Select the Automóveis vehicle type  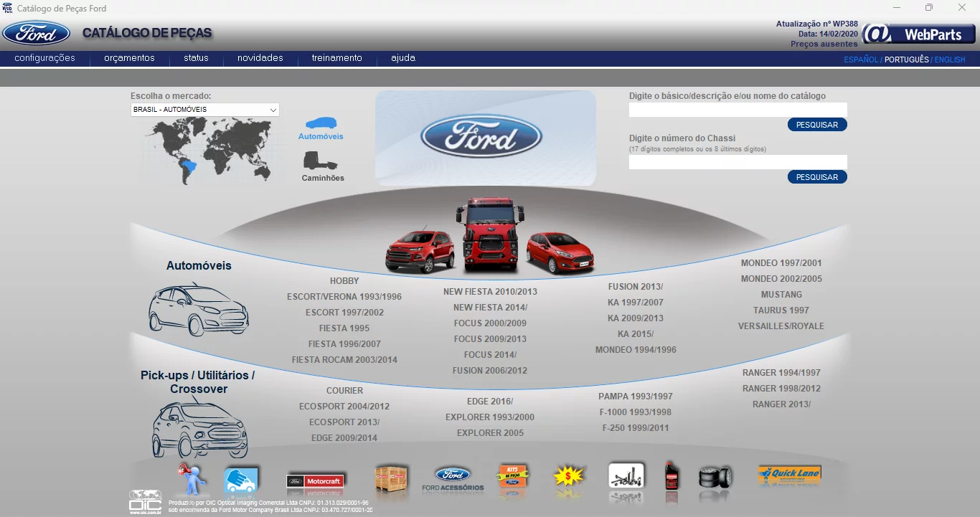(x=322, y=128)
